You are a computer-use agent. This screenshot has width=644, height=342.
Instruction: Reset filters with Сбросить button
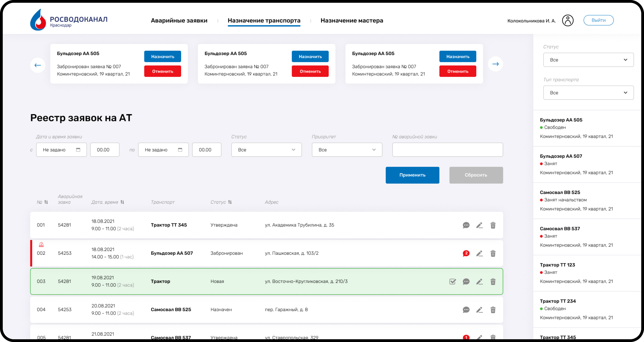click(476, 175)
